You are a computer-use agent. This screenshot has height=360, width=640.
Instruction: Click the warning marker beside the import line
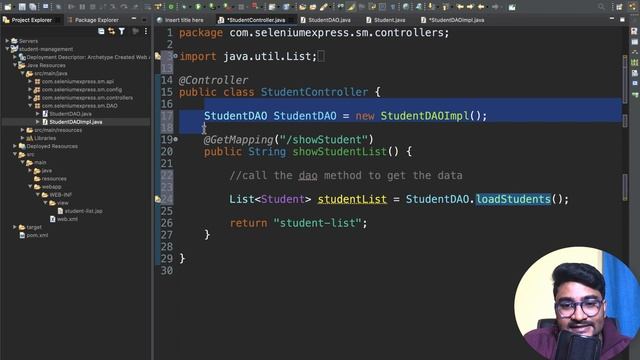(x=158, y=56)
